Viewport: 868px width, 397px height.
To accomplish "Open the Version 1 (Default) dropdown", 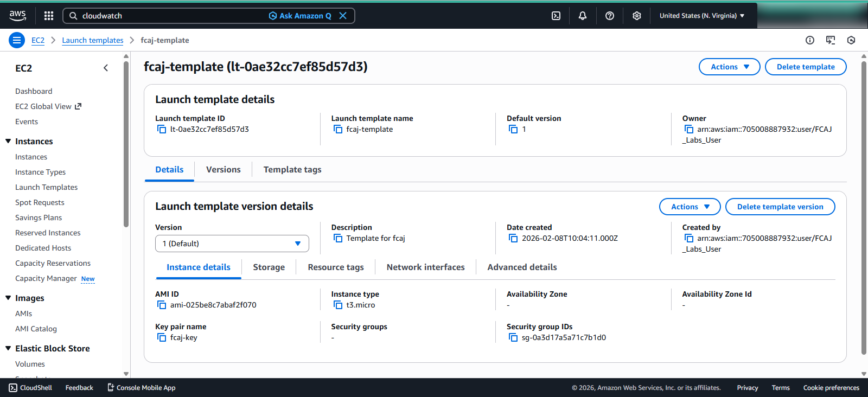I will [232, 244].
